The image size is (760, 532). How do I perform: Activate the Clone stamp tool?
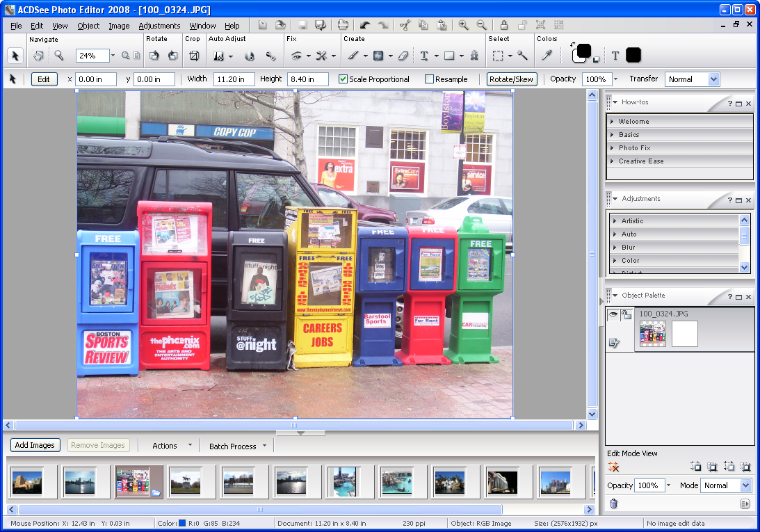(474, 56)
